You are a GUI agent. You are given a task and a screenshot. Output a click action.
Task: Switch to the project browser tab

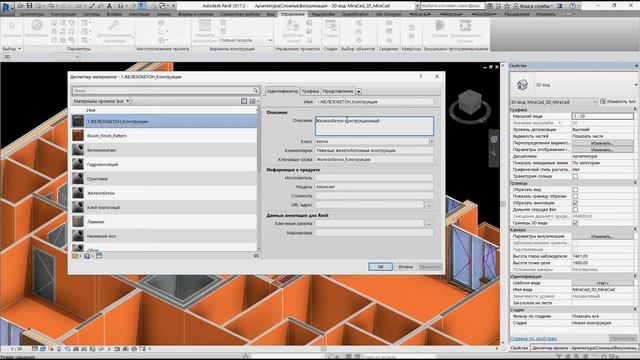584,348
